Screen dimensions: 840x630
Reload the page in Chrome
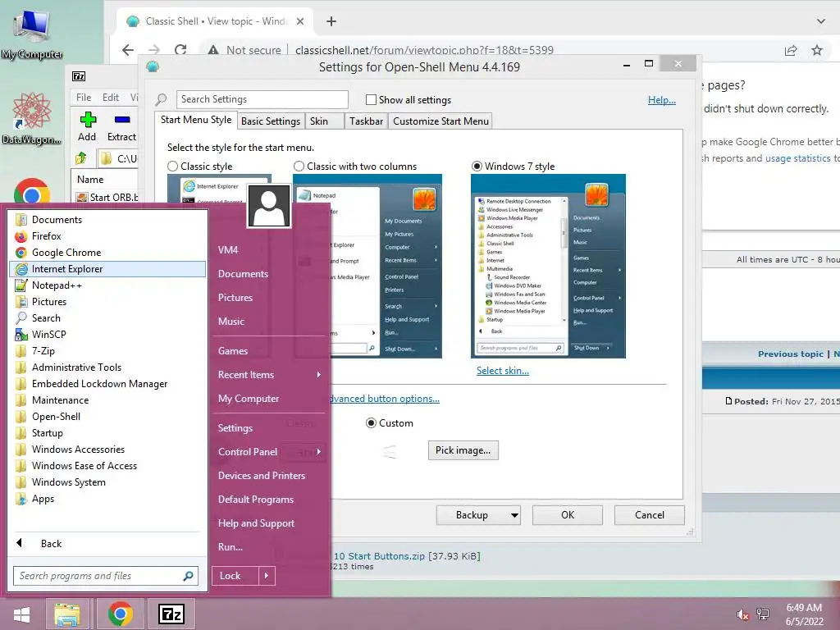(x=180, y=50)
